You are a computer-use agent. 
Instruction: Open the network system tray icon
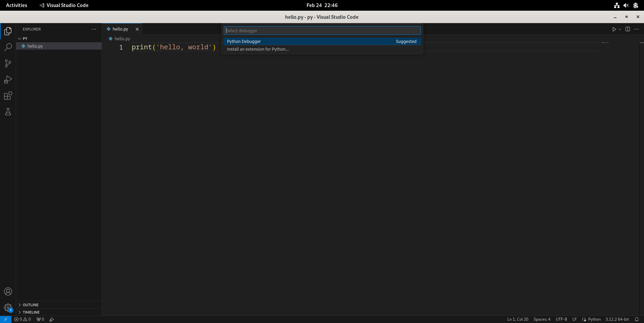[x=616, y=5]
